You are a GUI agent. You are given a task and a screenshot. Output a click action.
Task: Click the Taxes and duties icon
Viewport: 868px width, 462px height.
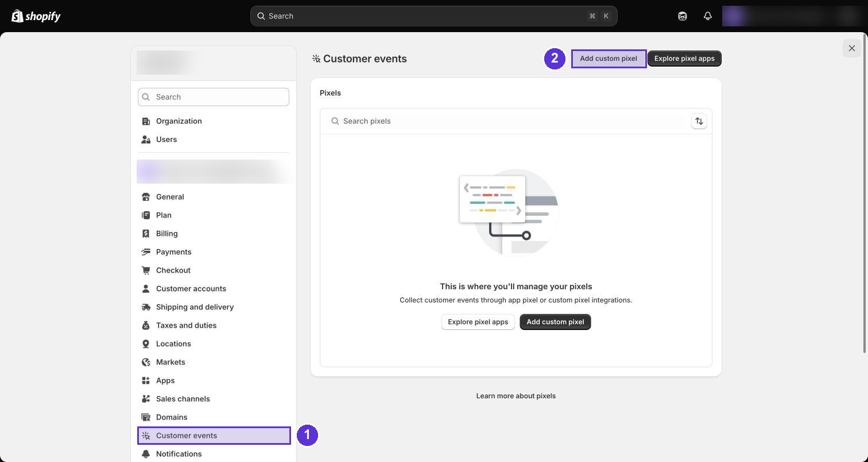[x=146, y=325]
